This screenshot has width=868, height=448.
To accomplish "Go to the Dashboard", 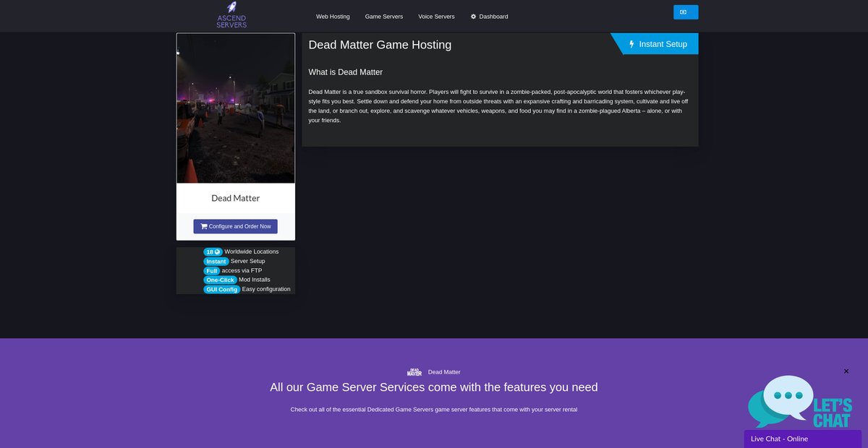I will 489,17.
